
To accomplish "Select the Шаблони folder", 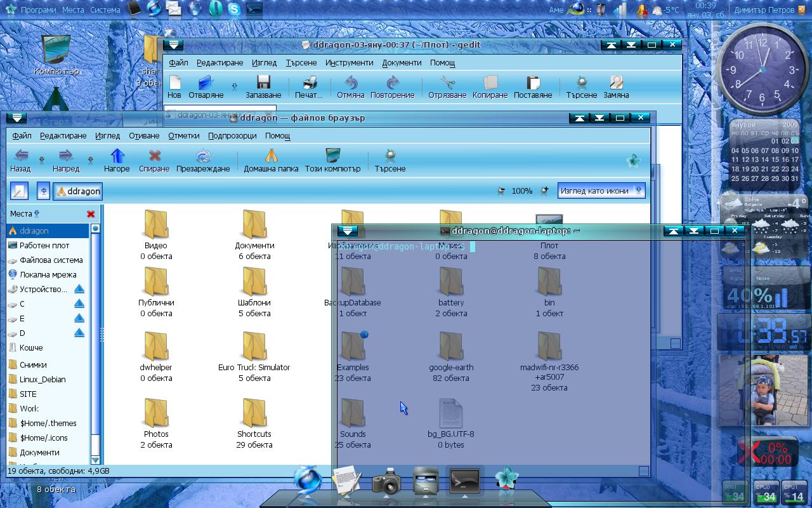I will (x=254, y=291).
